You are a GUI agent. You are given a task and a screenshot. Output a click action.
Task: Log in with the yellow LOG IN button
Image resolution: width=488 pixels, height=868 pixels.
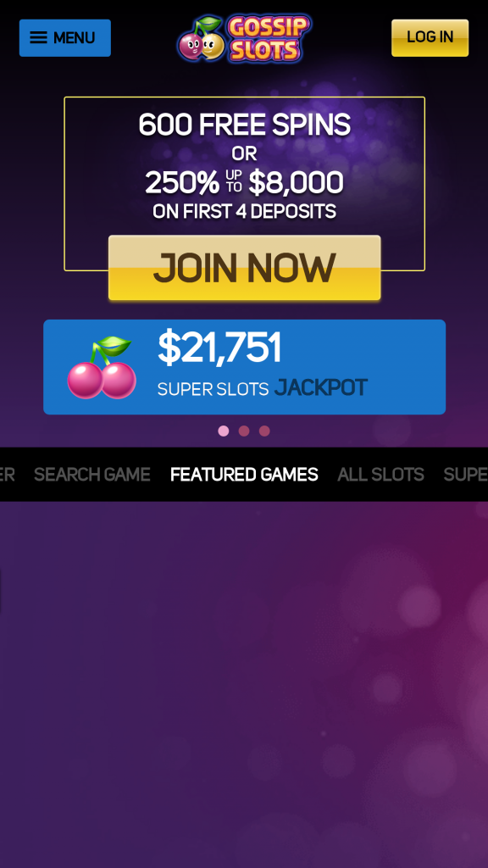[x=430, y=37]
